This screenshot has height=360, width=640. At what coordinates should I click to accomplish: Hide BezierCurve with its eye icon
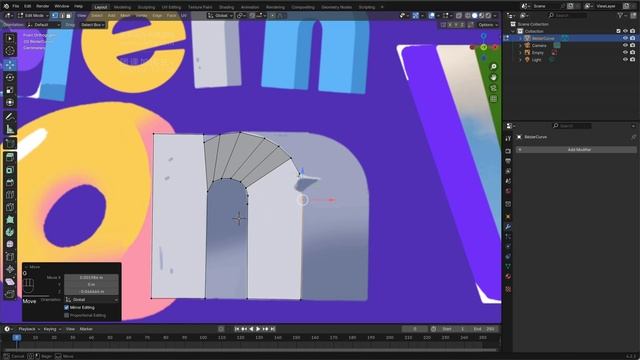coord(625,38)
